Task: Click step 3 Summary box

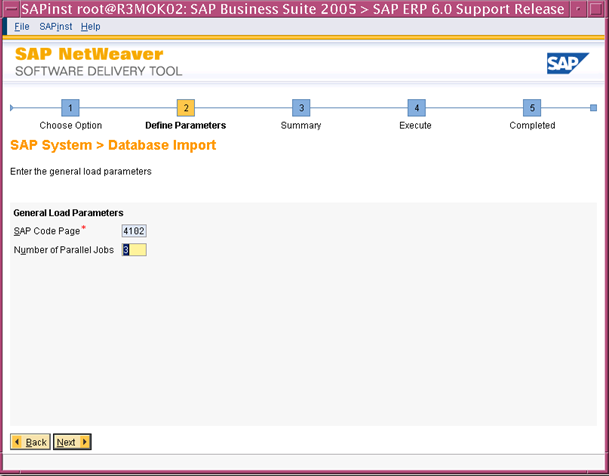Action: click(301, 108)
